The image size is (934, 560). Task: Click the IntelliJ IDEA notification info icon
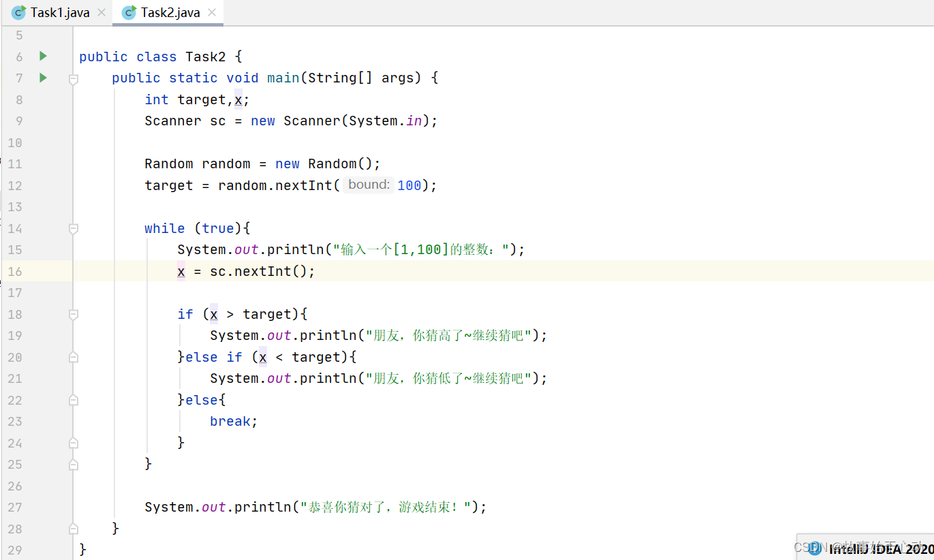click(815, 549)
